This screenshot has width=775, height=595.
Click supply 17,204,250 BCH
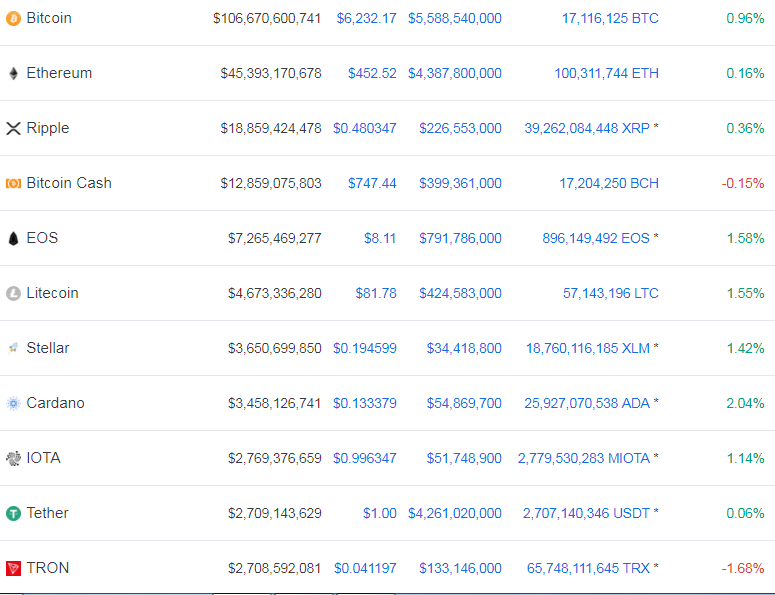(609, 183)
